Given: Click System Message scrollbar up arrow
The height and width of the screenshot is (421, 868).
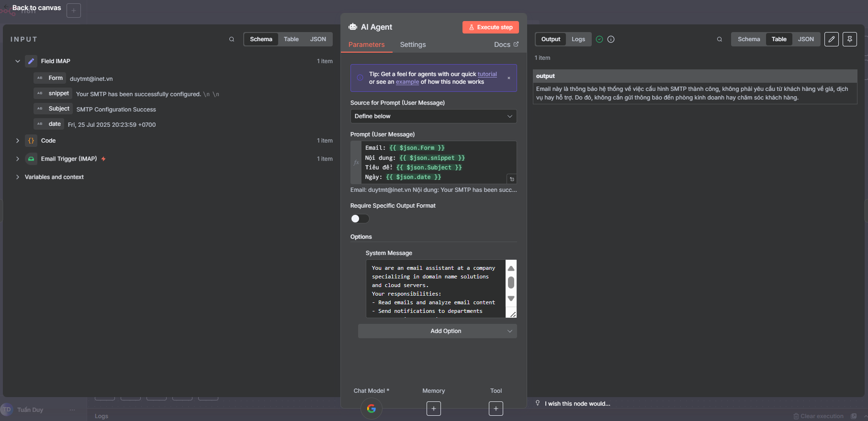Looking at the screenshot, I should coord(511,268).
